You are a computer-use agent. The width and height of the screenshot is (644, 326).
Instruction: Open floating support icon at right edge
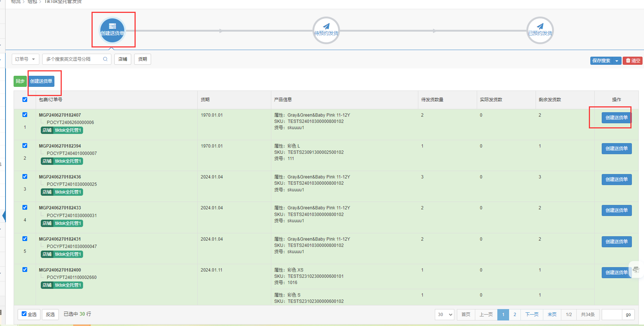[636, 269]
